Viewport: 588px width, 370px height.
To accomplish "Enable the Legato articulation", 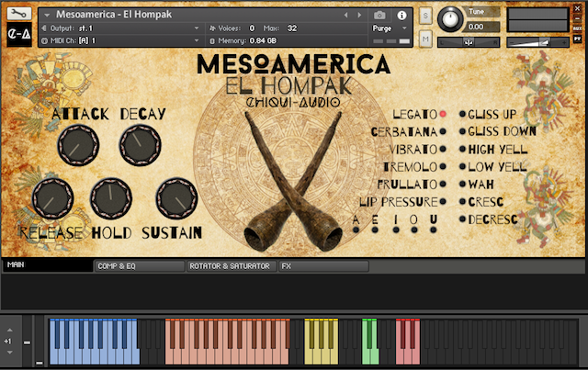I will pyautogui.click(x=442, y=115).
